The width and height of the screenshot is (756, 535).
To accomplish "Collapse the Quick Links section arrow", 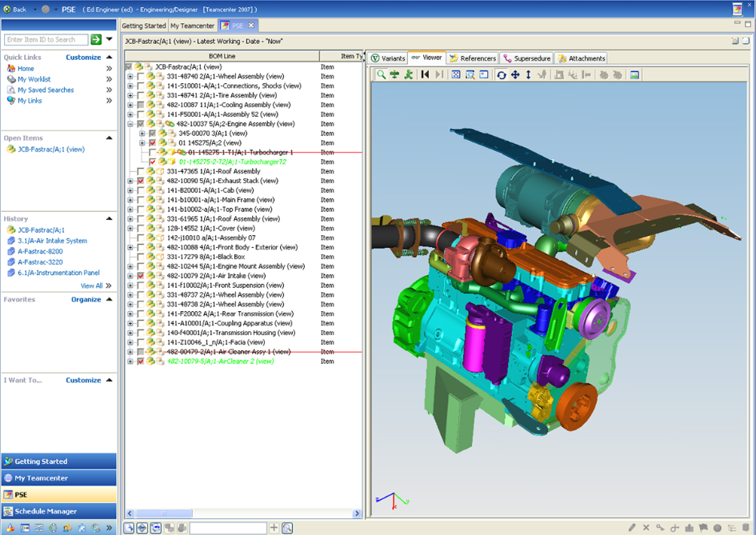I will [x=110, y=57].
